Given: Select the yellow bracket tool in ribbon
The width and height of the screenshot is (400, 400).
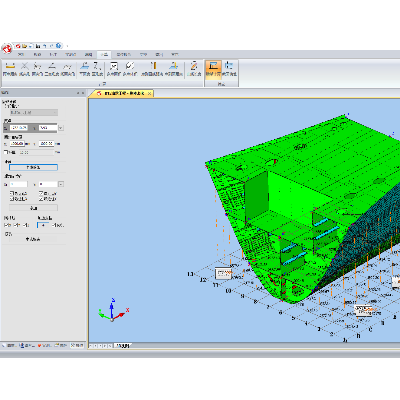Looking at the screenshot, I should pyautogui.click(x=10, y=69).
